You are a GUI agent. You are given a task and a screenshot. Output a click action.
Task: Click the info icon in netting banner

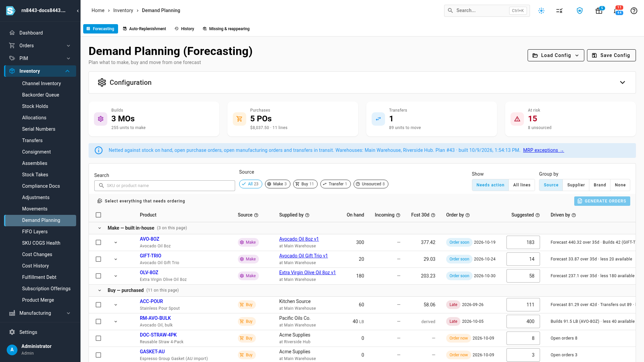point(99,150)
